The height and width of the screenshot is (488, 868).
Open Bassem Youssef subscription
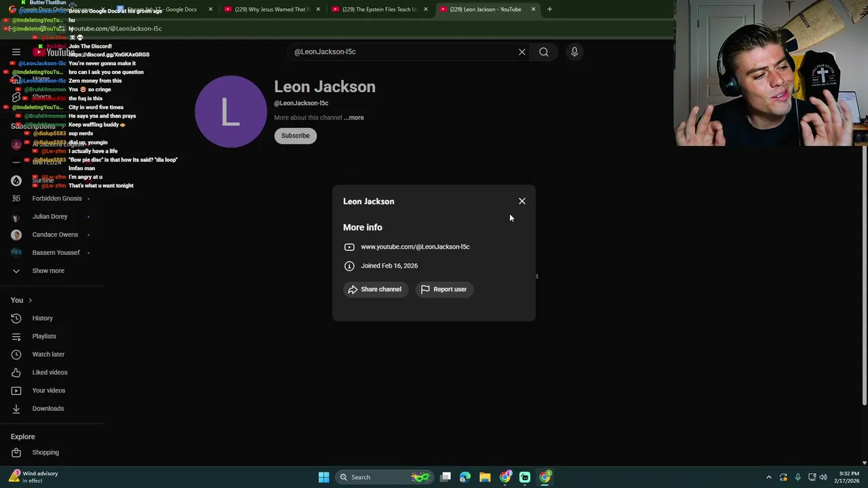pos(53,253)
